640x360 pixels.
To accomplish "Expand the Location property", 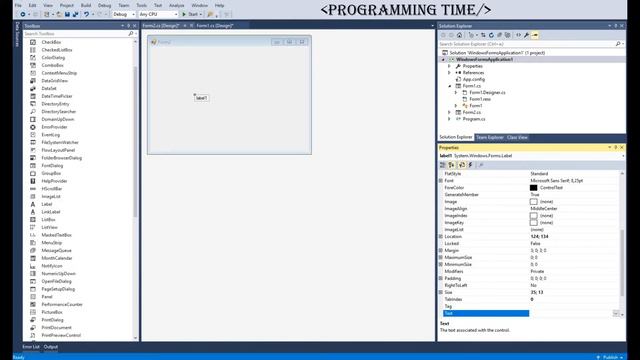I will 441,237.
